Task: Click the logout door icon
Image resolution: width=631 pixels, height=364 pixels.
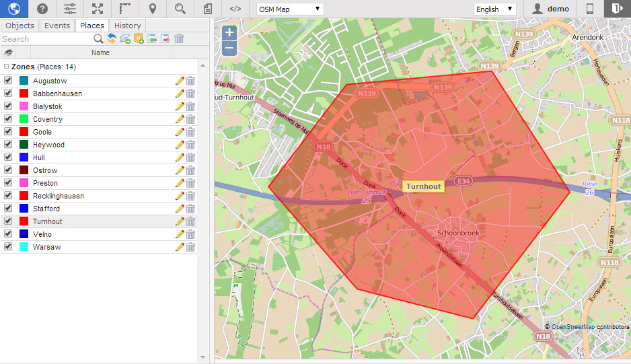Action: coord(617,9)
